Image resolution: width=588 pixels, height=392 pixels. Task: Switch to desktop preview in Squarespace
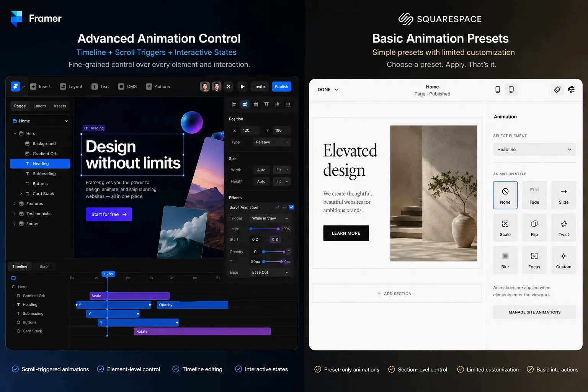pyautogui.click(x=511, y=90)
